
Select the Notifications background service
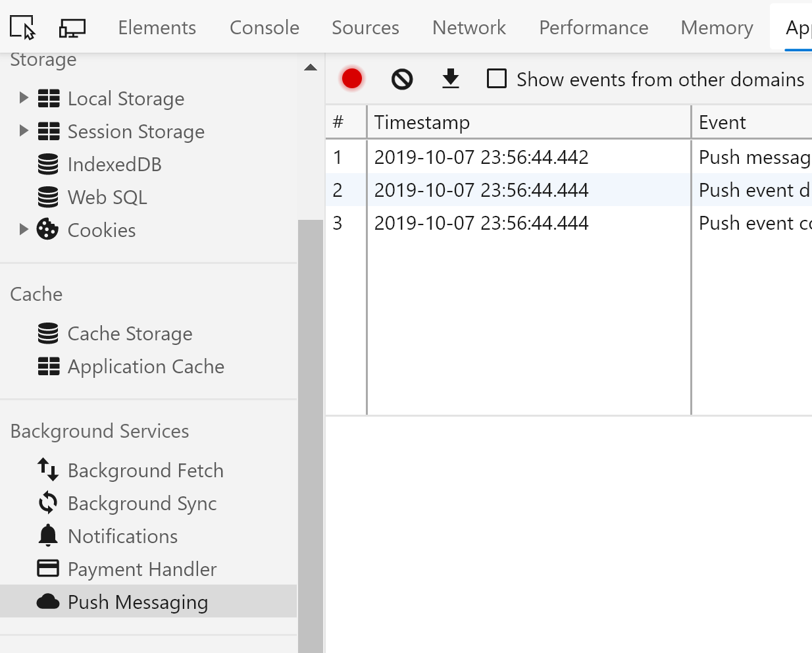(122, 536)
